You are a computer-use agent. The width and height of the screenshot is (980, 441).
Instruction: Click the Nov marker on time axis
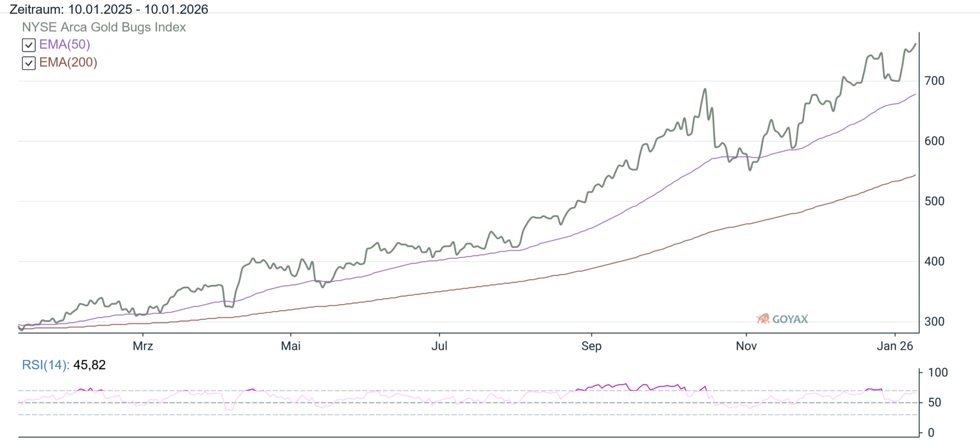tap(746, 346)
